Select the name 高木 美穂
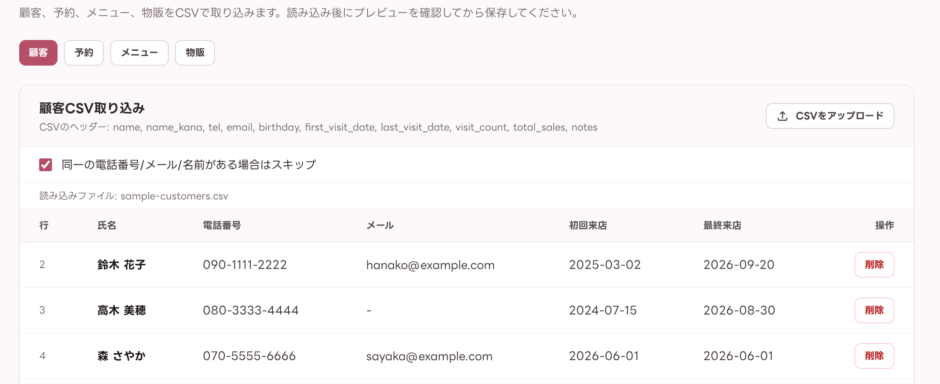Viewport: 940px width, 384px height. [121, 310]
